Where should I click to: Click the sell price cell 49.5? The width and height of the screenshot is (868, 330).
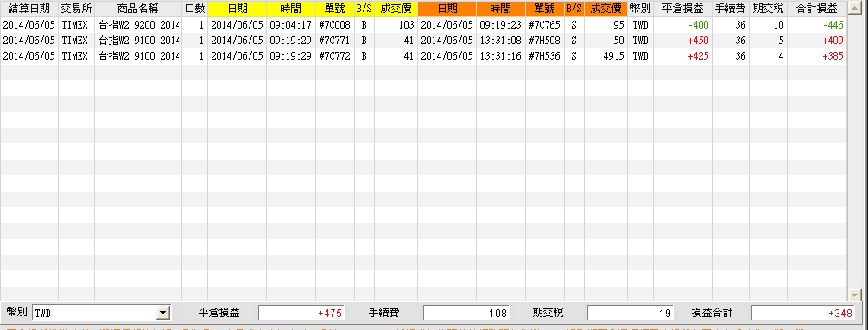tap(605, 56)
